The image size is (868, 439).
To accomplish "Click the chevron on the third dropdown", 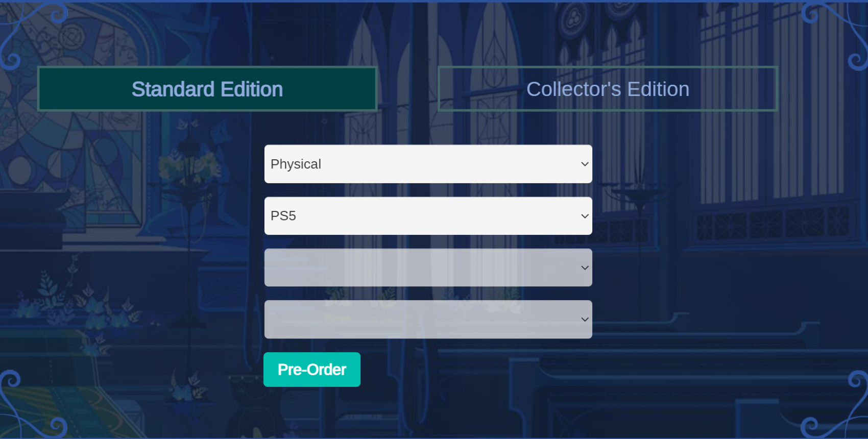I will pyautogui.click(x=585, y=268).
